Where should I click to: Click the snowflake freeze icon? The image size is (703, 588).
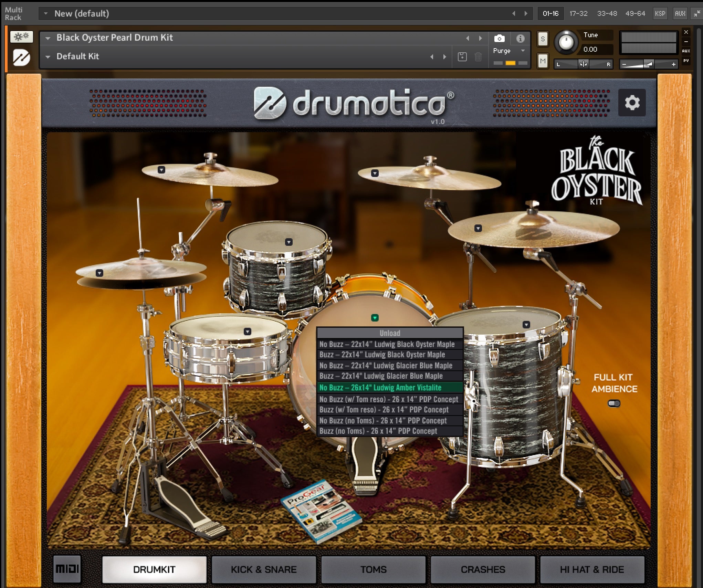click(x=21, y=36)
